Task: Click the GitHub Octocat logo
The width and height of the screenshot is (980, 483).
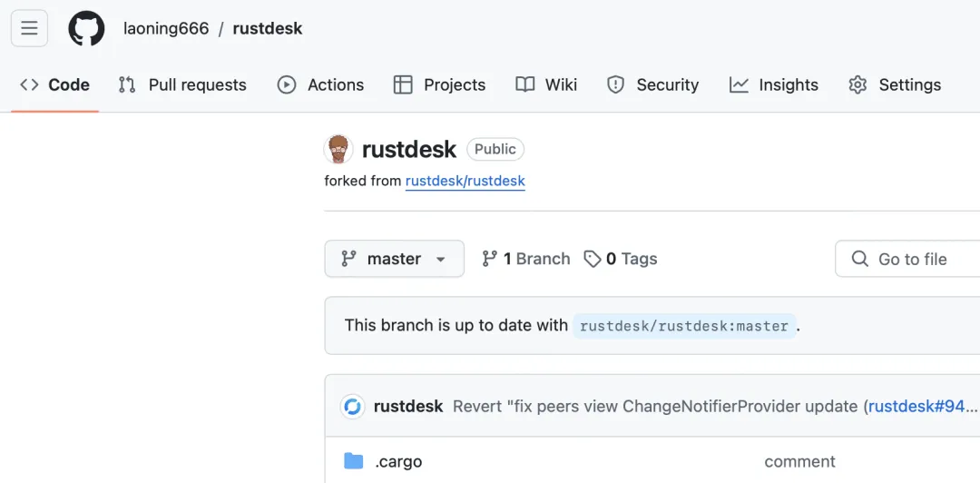Action: (x=86, y=28)
